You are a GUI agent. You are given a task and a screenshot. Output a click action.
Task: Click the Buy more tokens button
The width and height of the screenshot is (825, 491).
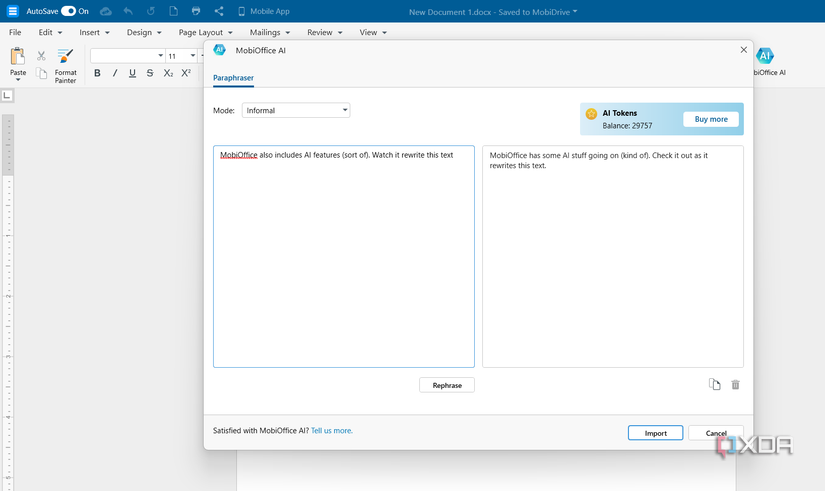[x=711, y=119]
